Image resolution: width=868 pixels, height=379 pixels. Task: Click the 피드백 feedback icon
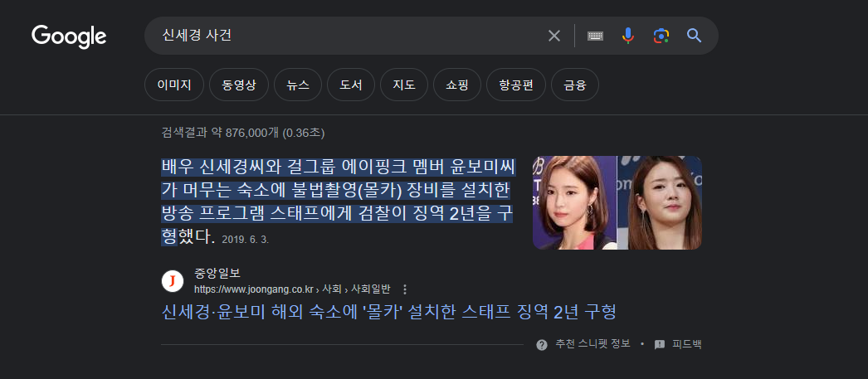[x=660, y=345]
